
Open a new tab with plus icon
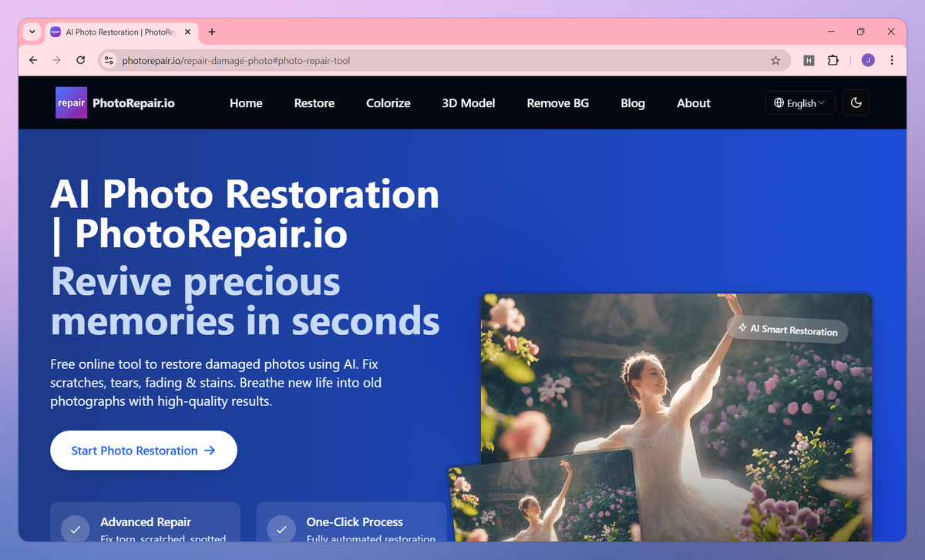[x=212, y=32]
